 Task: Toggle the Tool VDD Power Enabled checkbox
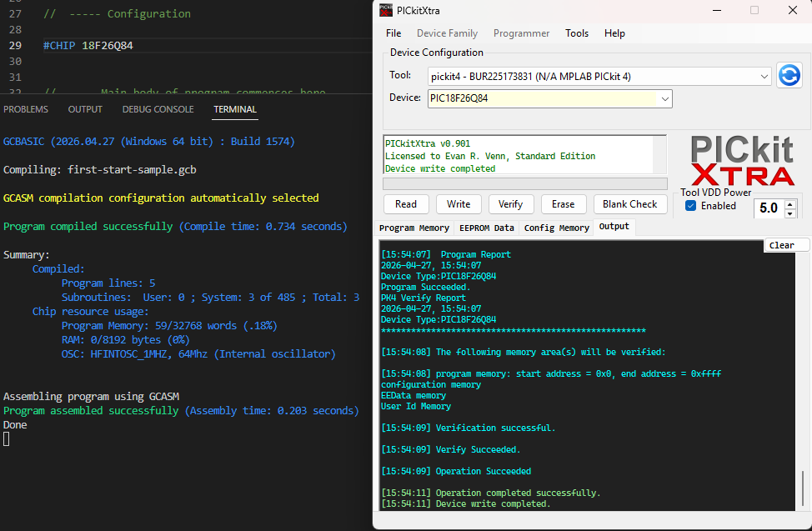690,206
